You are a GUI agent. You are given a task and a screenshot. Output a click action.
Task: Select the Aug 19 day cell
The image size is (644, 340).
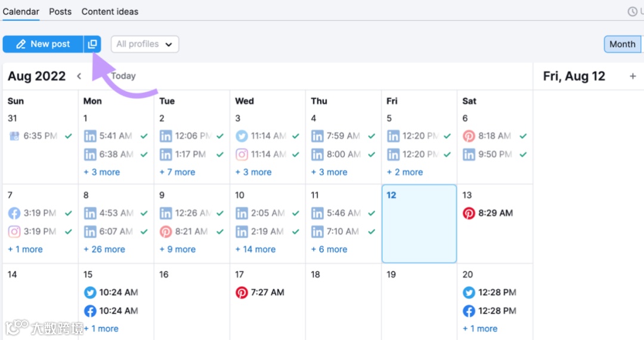(419, 302)
